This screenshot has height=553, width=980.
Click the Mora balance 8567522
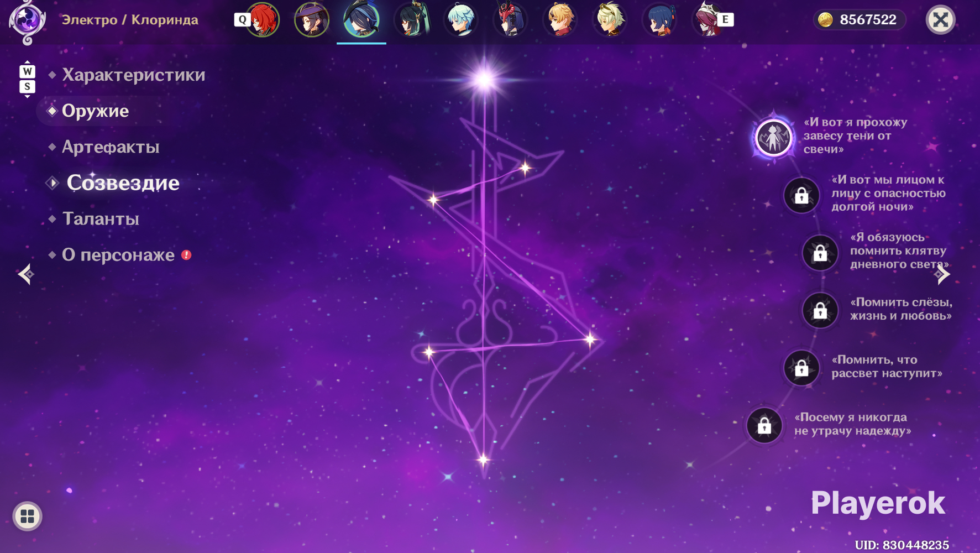point(868,20)
